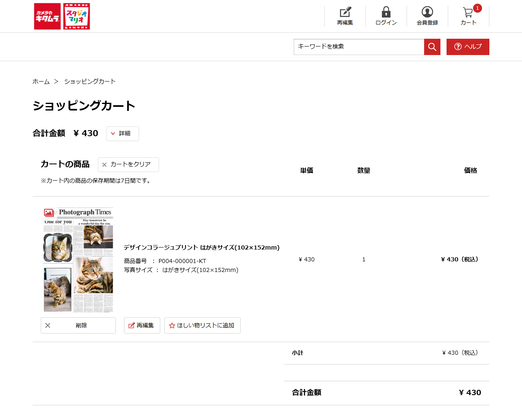Add item to ほしい物リストに追加 wishlist

202,325
